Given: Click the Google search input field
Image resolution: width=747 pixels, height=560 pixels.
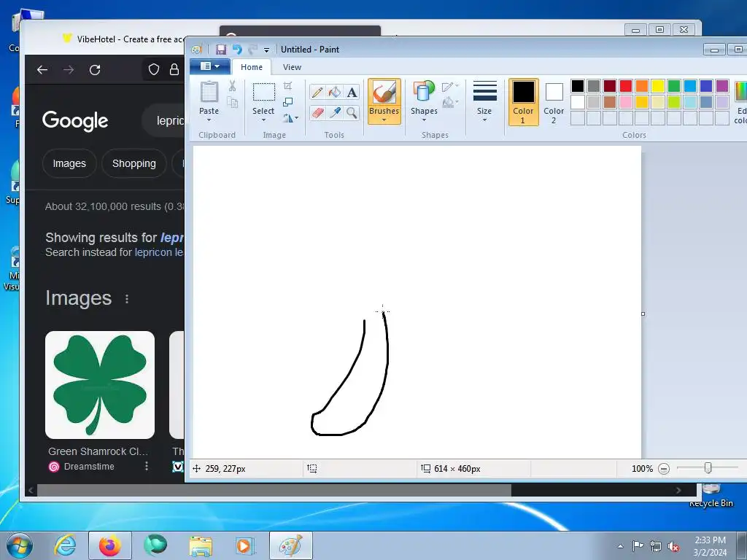Looking at the screenshot, I should click(163, 120).
